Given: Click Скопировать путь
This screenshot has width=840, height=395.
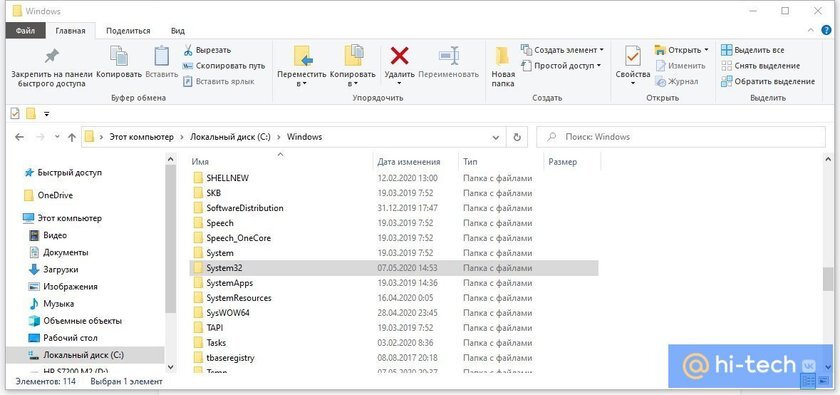Looking at the screenshot, I should pos(223,66).
